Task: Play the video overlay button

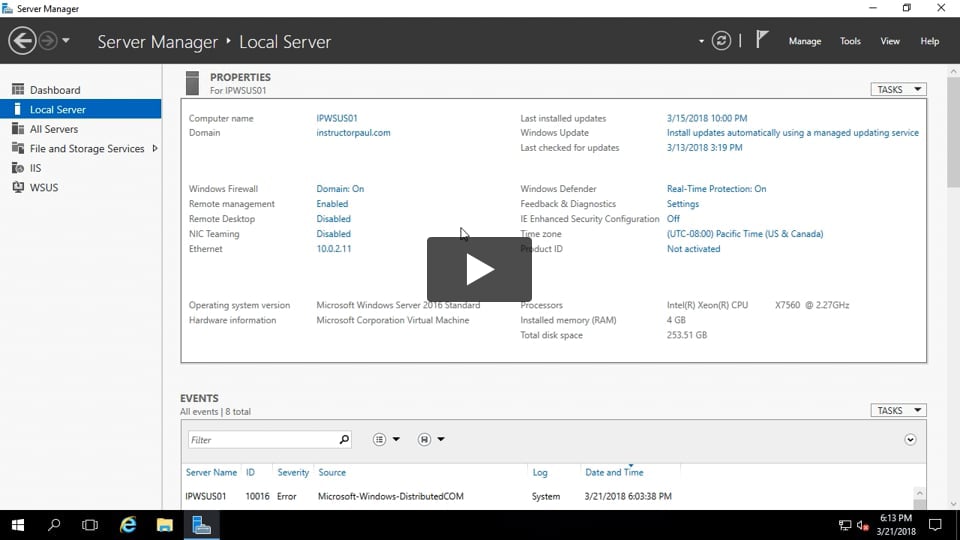Action: point(479,269)
